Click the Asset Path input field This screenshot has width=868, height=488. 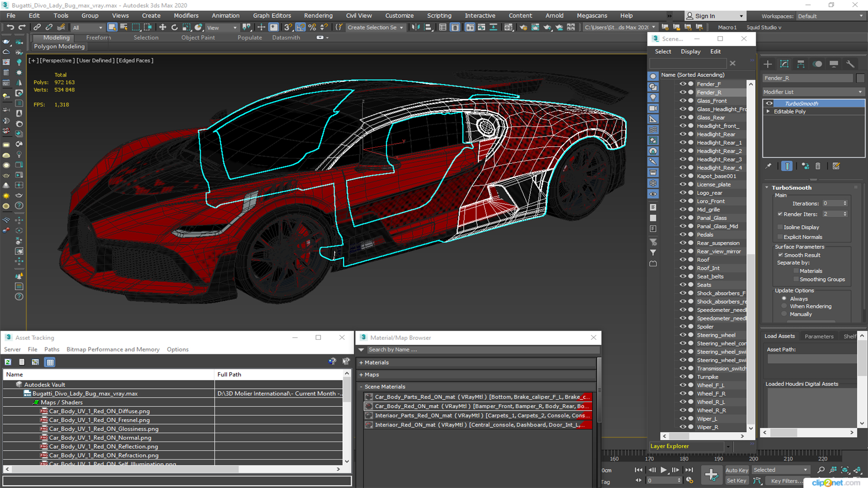(x=812, y=359)
